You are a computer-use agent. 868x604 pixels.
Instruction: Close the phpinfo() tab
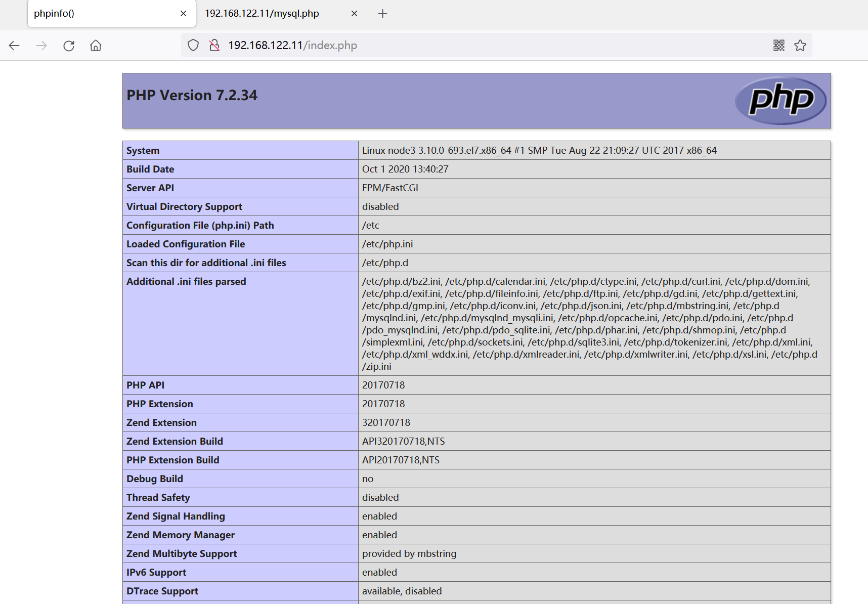(183, 14)
